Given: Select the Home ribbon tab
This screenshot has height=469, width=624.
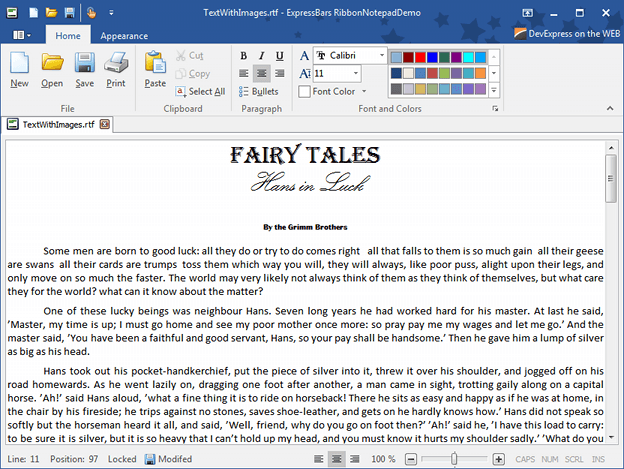Looking at the screenshot, I should point(68,35).
